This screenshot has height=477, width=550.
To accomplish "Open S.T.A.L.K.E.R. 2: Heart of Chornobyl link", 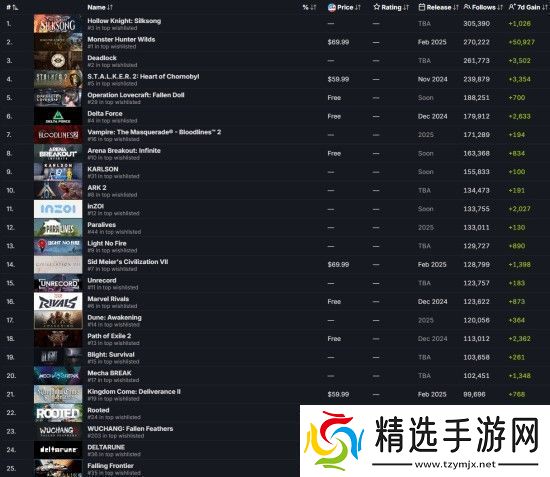I will pyautogui.click(x=143, y=76).
